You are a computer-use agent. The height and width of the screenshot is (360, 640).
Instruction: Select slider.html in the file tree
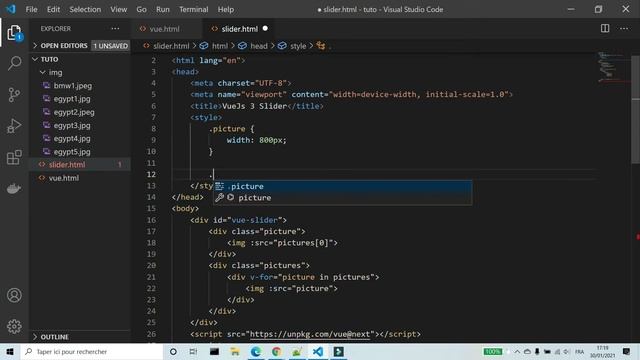point(80,164)
